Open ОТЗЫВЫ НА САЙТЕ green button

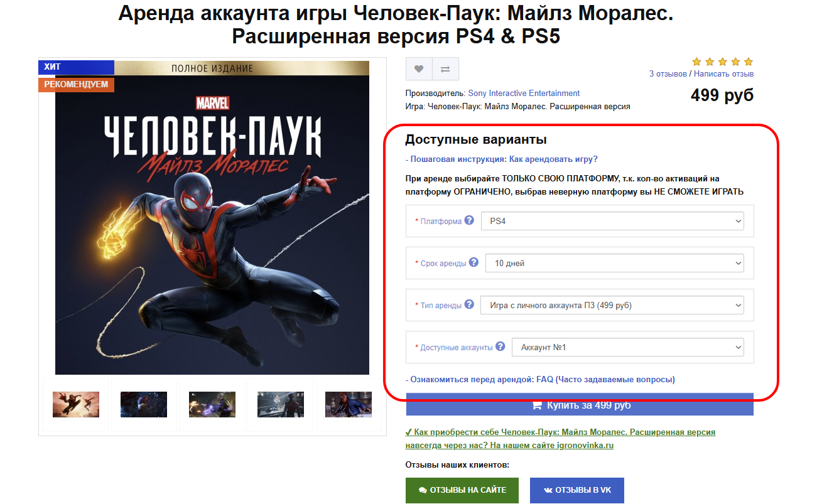[x=462, y=490]
